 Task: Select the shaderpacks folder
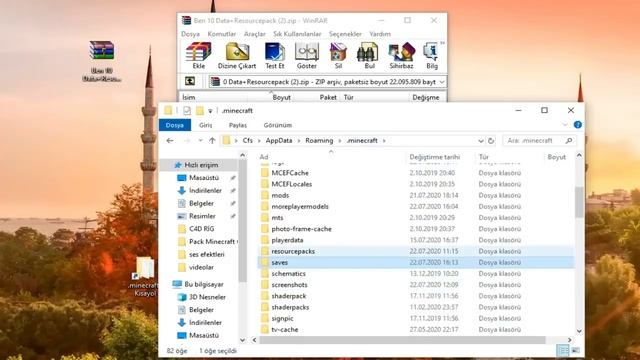click(x=290, y=307)
